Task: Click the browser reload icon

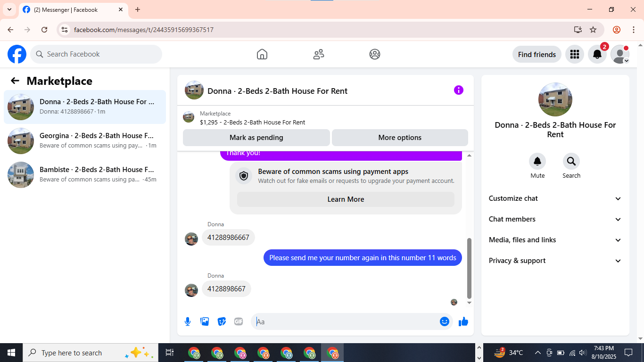Action: (x=44, y=30)
